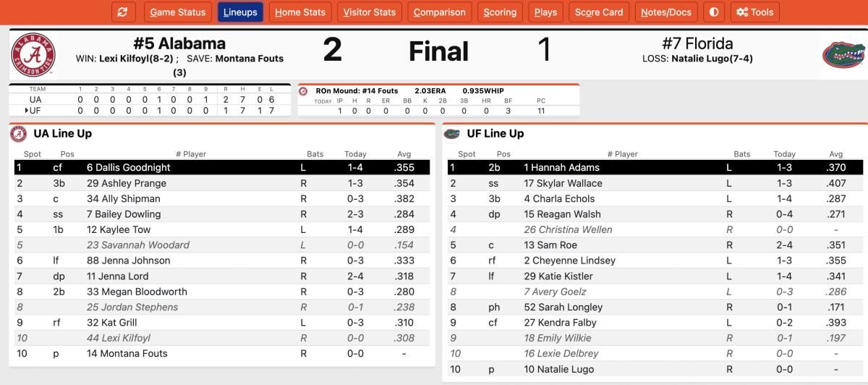
Task: Click the refresh icon button
Action: pos(122,12)
